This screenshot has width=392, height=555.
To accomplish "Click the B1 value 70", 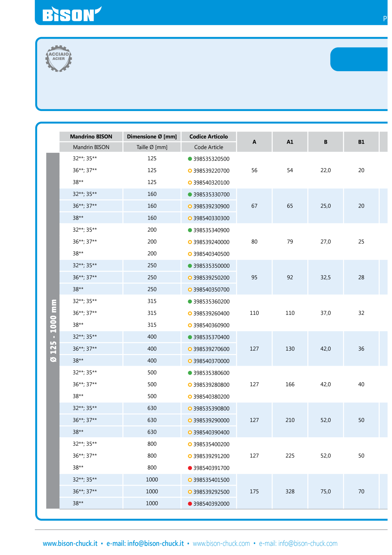I will click(361, 491).
